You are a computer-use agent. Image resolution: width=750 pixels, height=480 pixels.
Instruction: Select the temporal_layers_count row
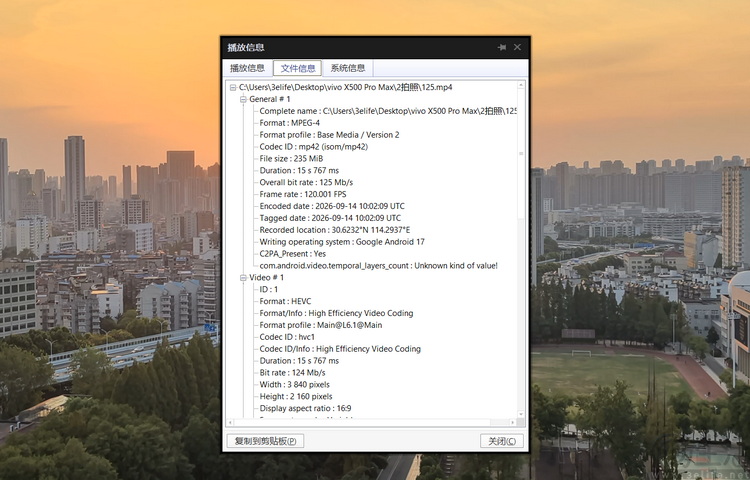click(378, 266)
